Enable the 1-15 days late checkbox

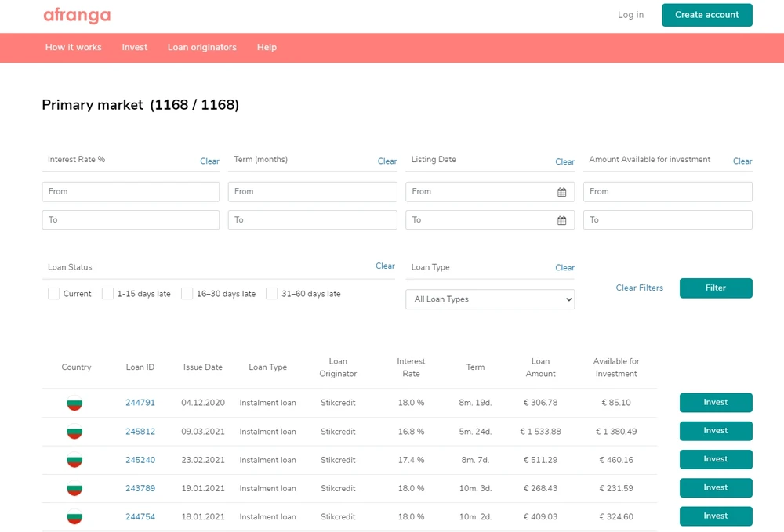108,294
